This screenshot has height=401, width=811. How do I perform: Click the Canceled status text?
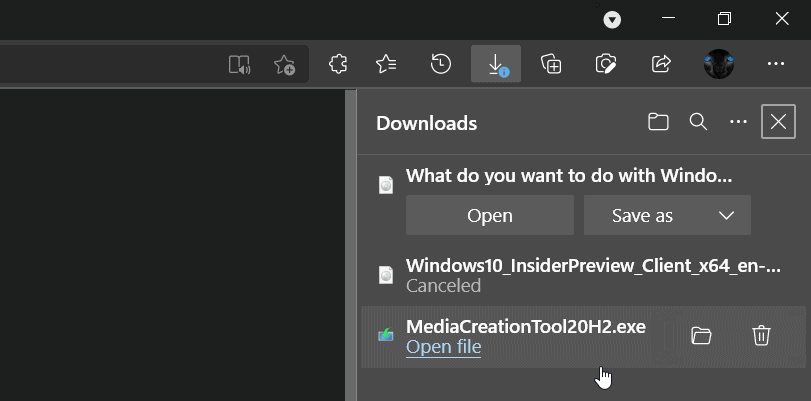click(443, 286)
